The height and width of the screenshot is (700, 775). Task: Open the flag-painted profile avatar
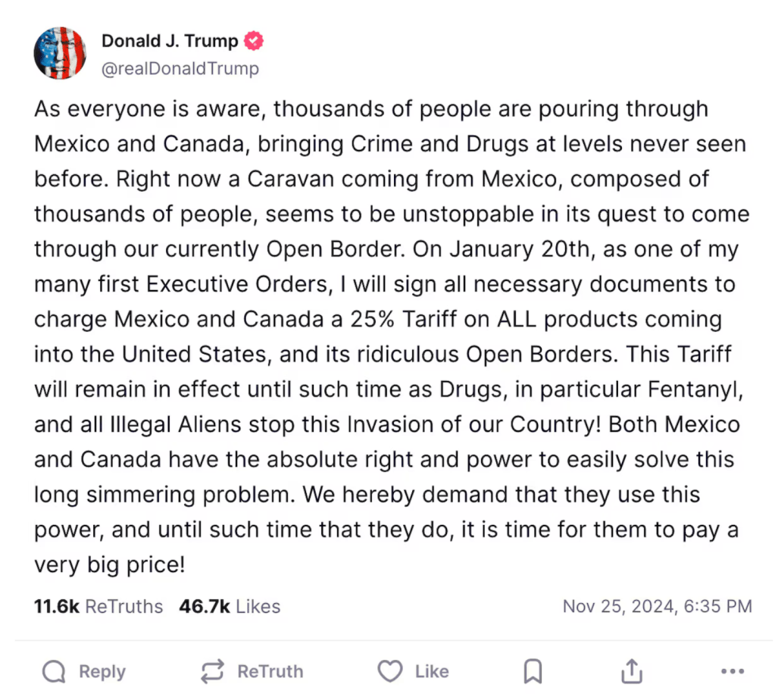60,53
